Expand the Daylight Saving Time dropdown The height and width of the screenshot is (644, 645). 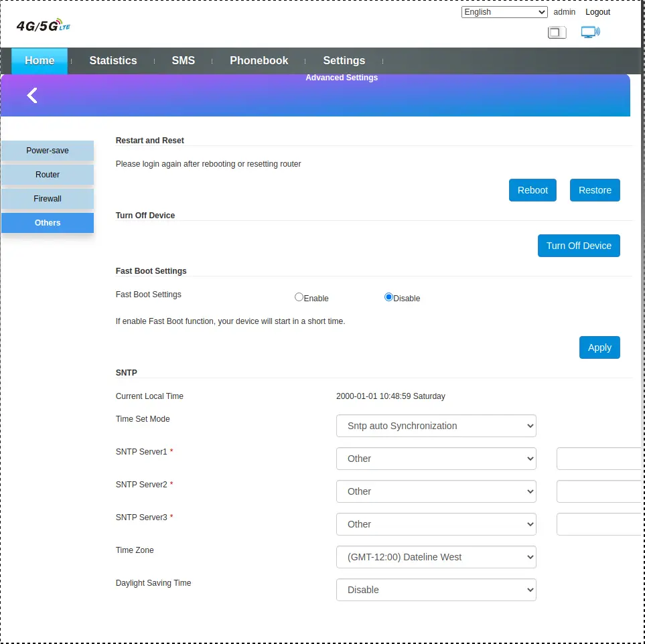click(436, 590)
